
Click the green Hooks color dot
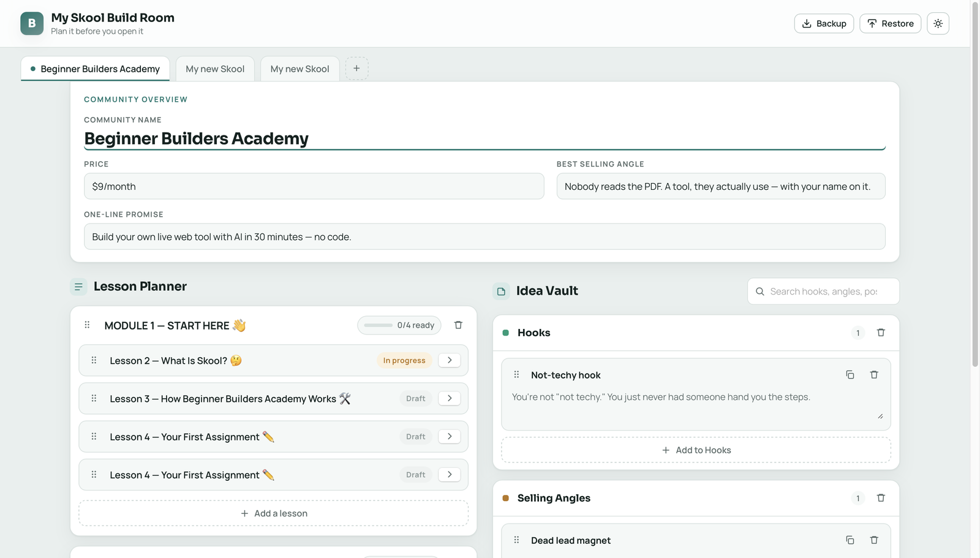point(506,333)
